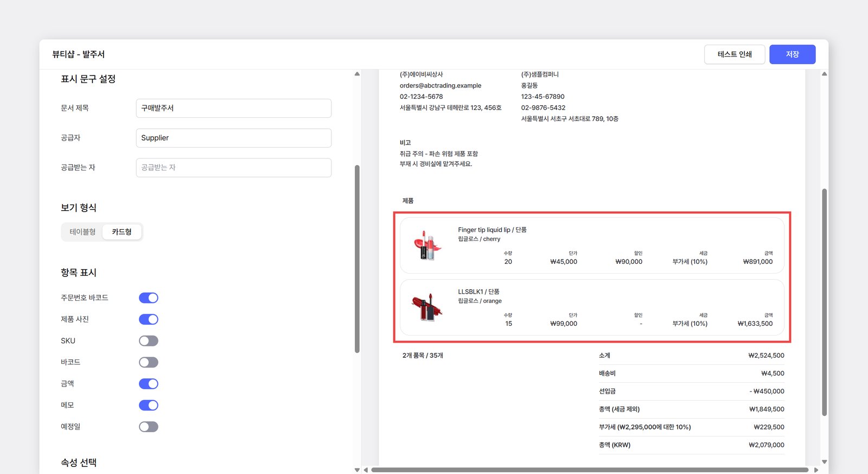Click the 부가세 ₩229,500 value
868x474 pixels.
769,427
